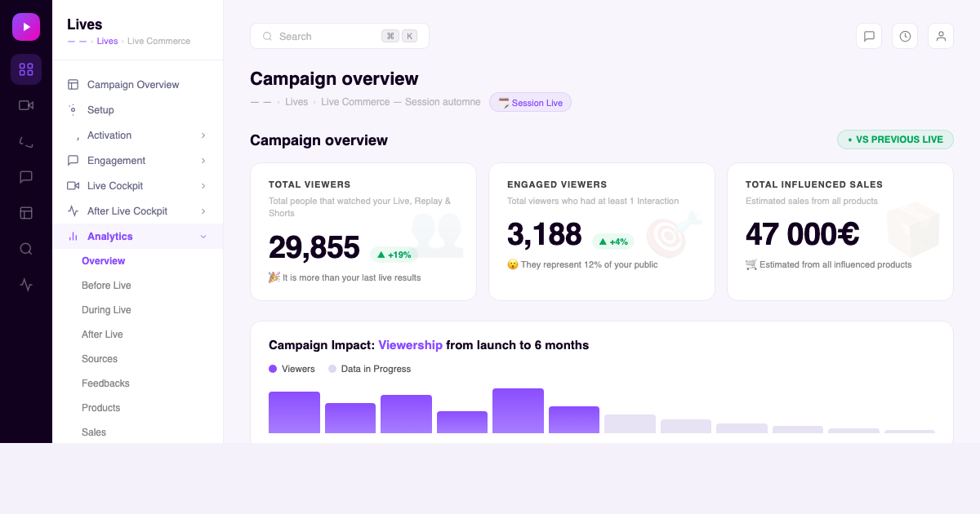Toggle the Viewers legend in the chart
The height and width of the screenshot is (514, 980).
pos(292,369)
